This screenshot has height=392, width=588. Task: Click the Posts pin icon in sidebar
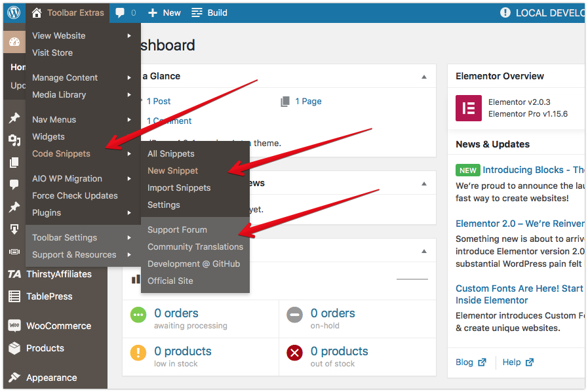coord(14,118)
